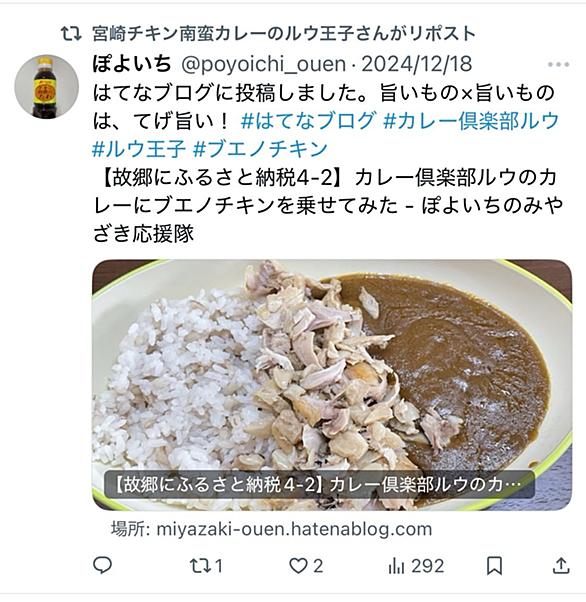This screenshot has height=602, width=586.
Task: Open miyazaki-ouen.hatenablog.com source link
Action: coord(294,529)
